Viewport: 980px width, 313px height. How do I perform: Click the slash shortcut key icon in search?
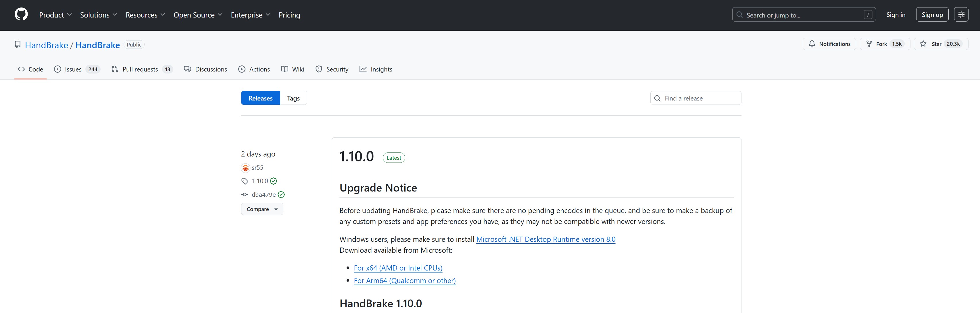(x=868, y=15)
